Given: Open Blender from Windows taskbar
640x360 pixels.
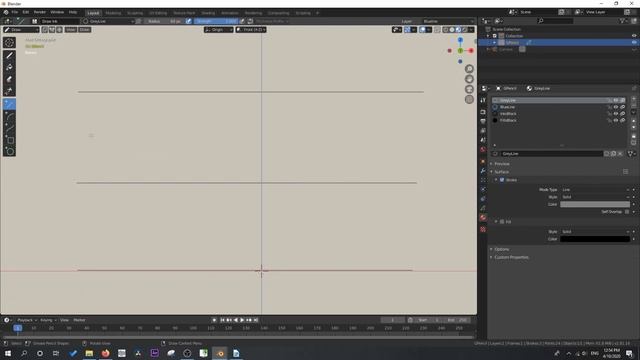Looking at the screenshot, I should tap(220, 353).
